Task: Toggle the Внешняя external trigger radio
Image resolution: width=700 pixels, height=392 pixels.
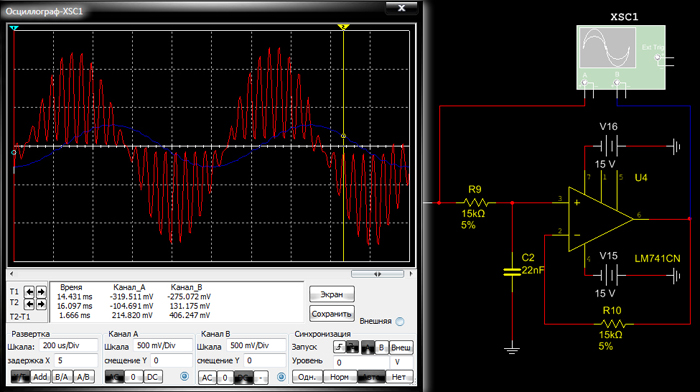Action: [x=400, y=321]
